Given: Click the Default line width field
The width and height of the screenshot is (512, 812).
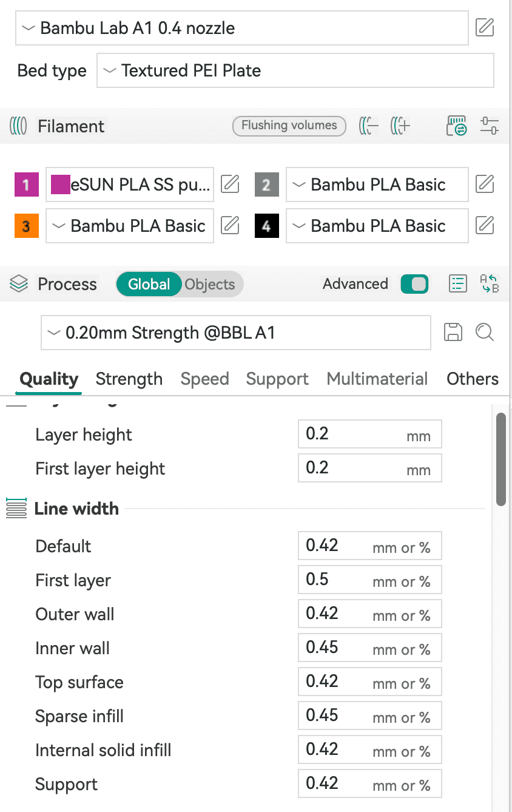Looking at the screenshot, I should coord(370,546).
